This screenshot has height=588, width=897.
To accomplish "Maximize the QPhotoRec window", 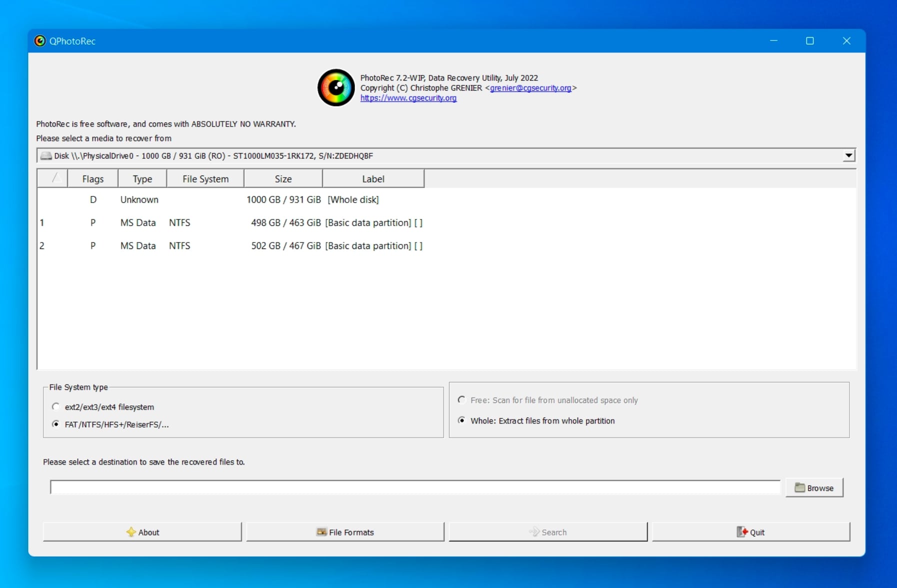I will point(810,41).
